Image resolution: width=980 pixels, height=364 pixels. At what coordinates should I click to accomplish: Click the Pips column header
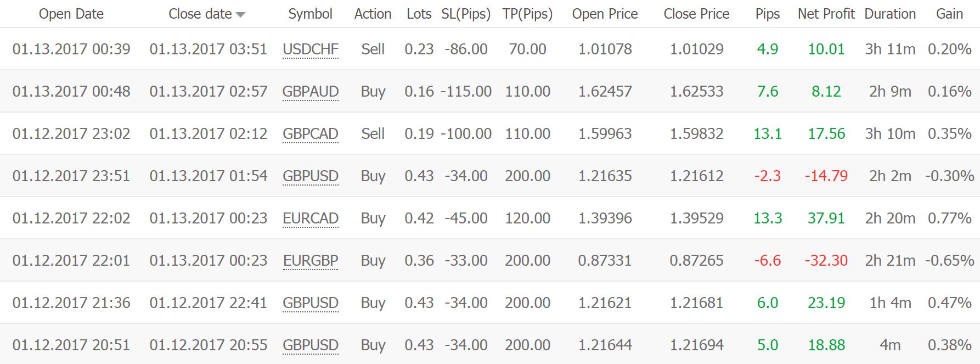tap(767, 14)
